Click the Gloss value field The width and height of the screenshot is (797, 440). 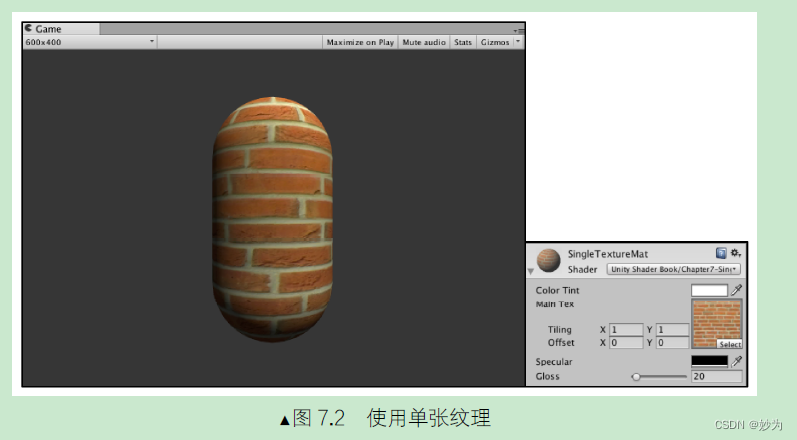pyautogui.click(x=717, y=376)
